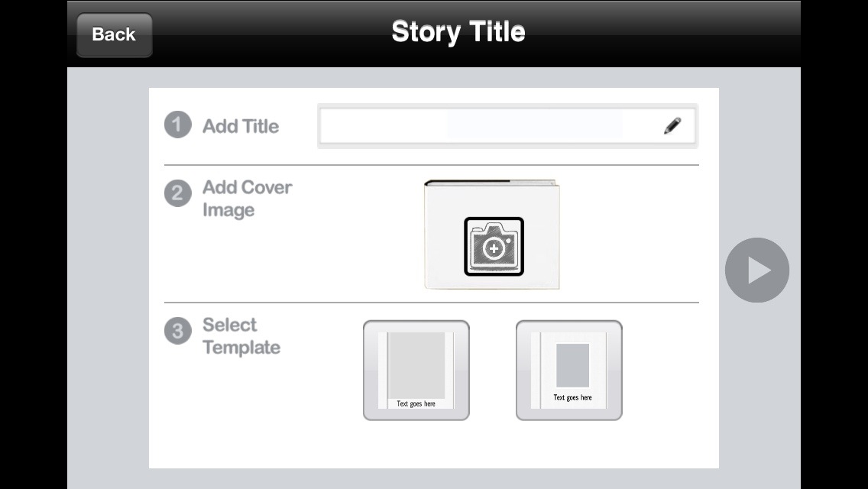Click the "Select Template" label
868x489 pixels.
click(241, 336)
